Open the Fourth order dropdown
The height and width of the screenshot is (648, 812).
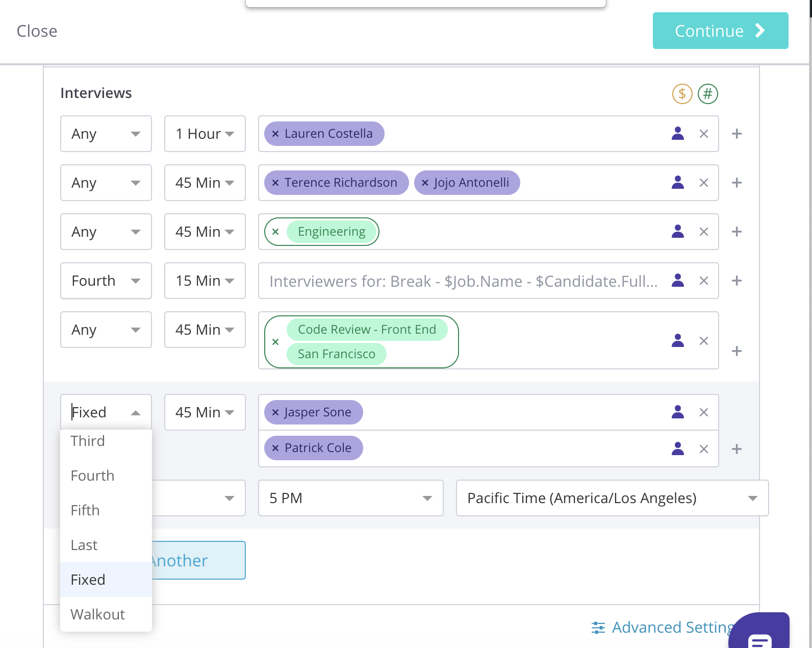[x=106, y=281]
